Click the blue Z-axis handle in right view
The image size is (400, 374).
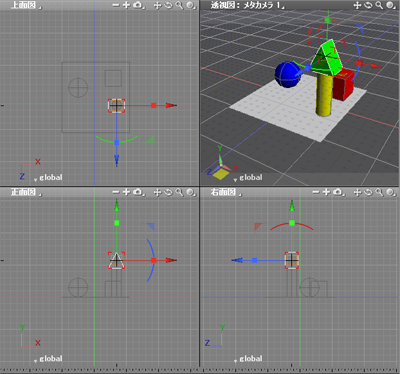point(255,260)
